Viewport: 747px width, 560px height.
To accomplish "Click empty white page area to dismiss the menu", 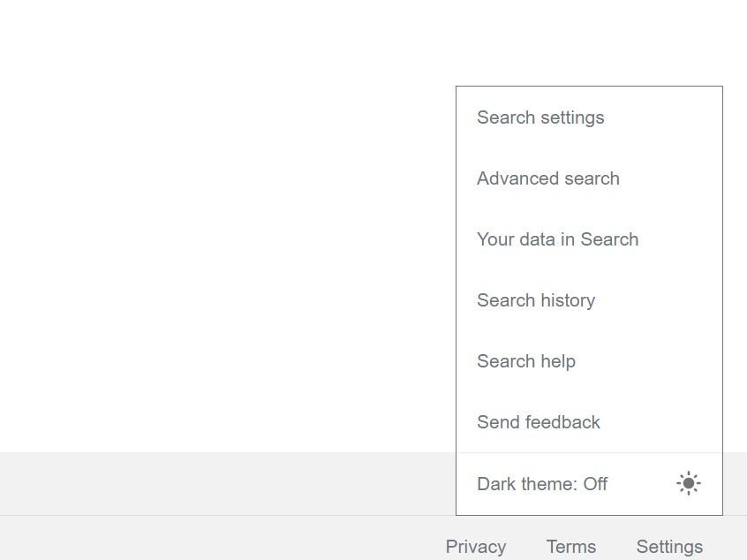I will coord(221,221).
